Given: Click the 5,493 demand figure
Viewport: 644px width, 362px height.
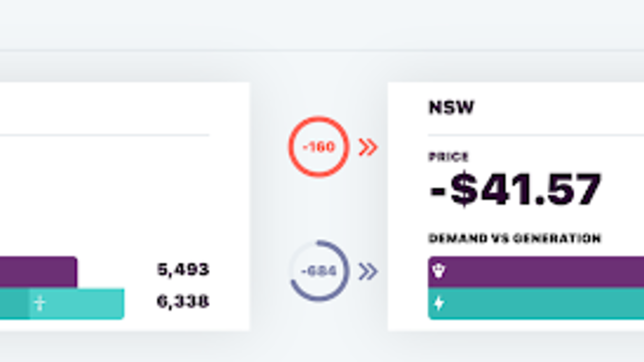Looking at the screenshot, I should coord(183,270).
